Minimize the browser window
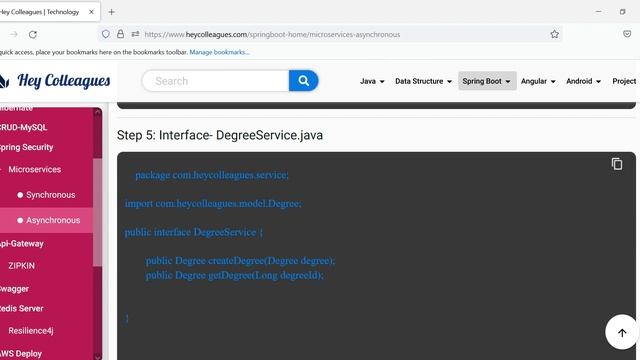This screenshot has height=360, width=640. click(598, 12)
